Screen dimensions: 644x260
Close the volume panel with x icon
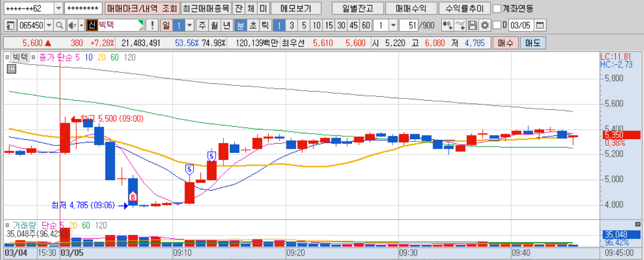tap(637, 224)
